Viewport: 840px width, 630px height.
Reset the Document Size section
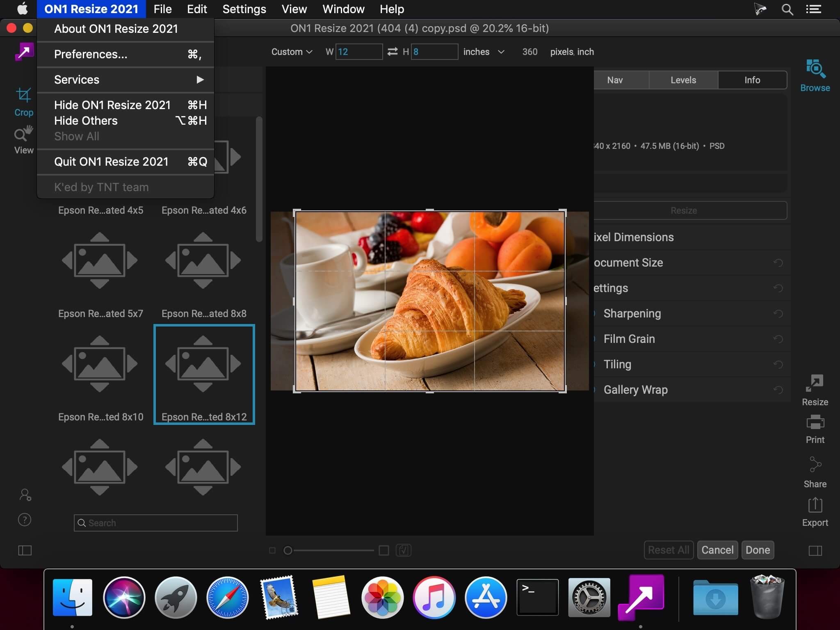(x=778, y=262)
